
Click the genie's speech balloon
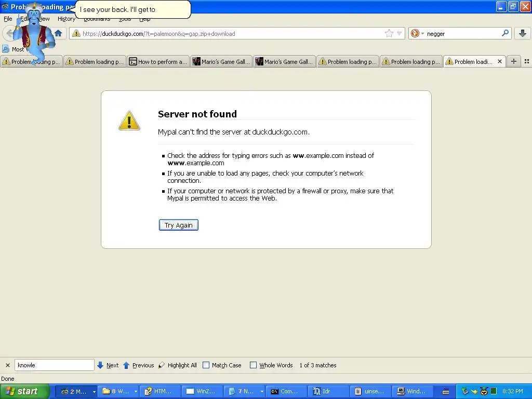click(x=132, y=9)
